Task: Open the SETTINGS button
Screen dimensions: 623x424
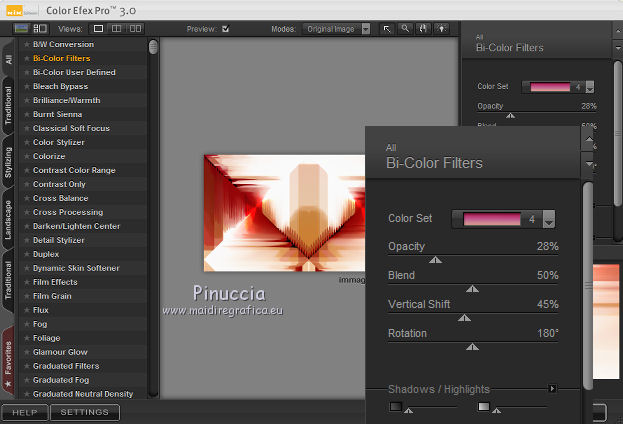Action: click(x=85, y=412)
